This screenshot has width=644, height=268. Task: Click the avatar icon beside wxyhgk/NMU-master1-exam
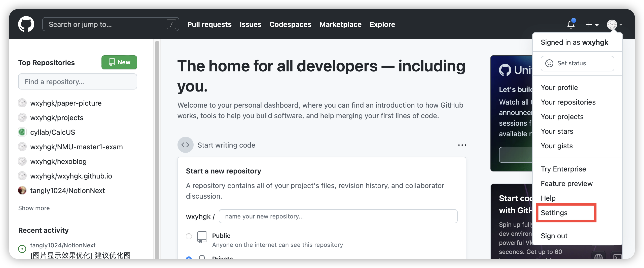tap(22, 147)
